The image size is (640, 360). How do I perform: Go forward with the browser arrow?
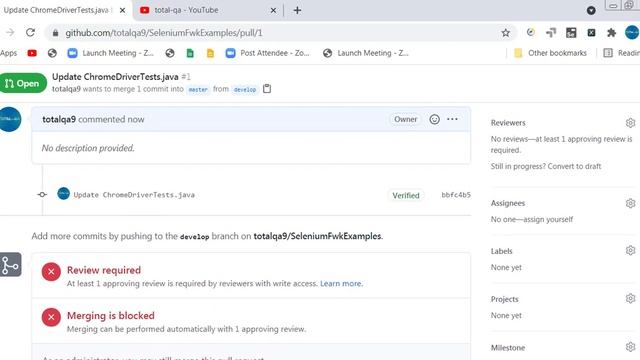click(10, 33)
